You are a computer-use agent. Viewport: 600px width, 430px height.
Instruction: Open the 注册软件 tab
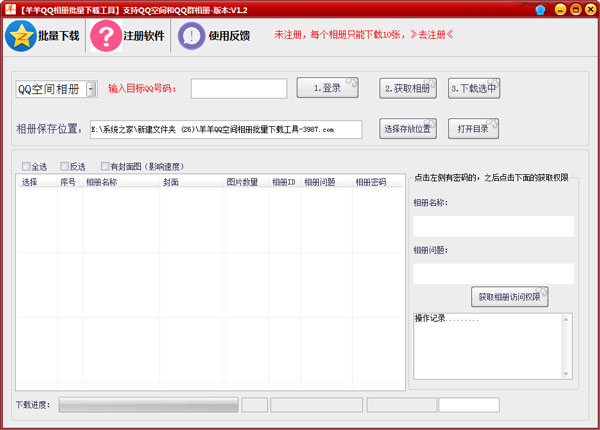[128, 36]
